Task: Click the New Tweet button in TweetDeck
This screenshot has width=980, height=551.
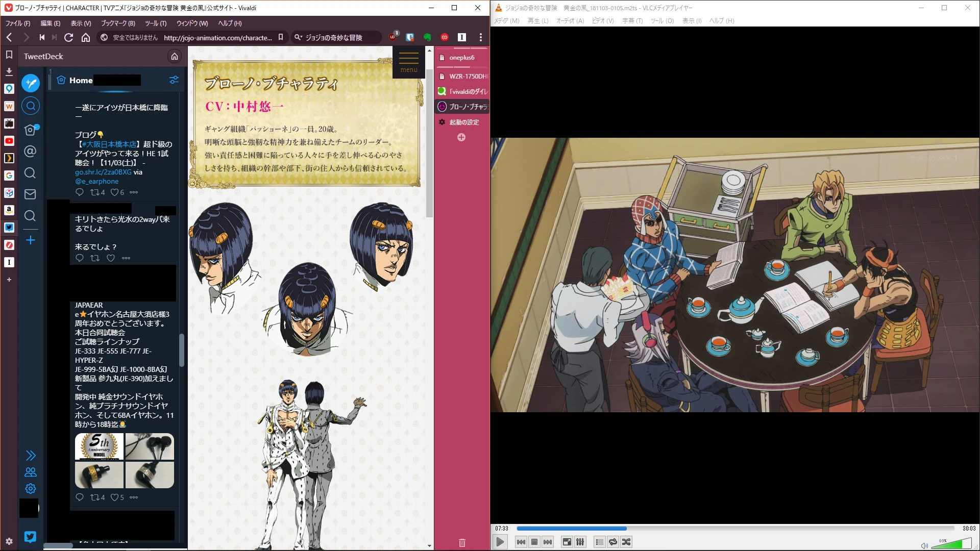Action: point(31,83)
